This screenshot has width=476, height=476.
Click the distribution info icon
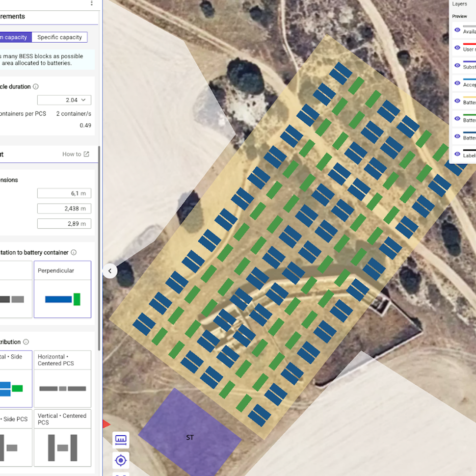coord(26,342)
